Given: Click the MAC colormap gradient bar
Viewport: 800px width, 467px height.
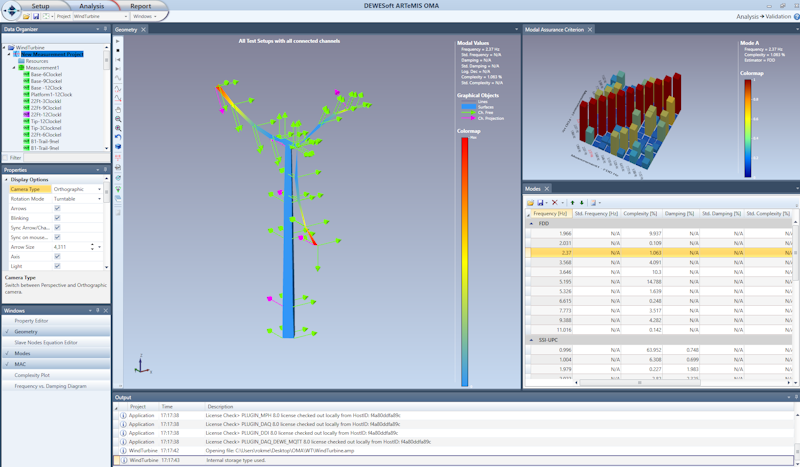Looking at the screenshot, I should tap(747, 129).
